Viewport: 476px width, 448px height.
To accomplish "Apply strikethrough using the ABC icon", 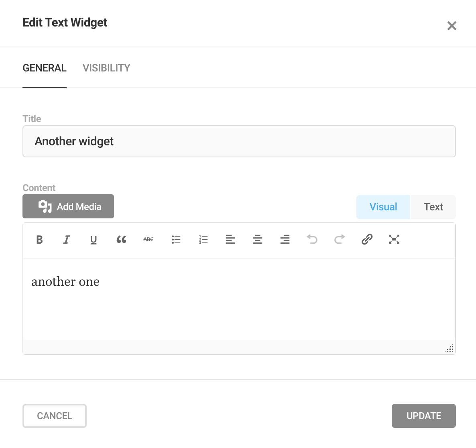I will coord(148,240).
